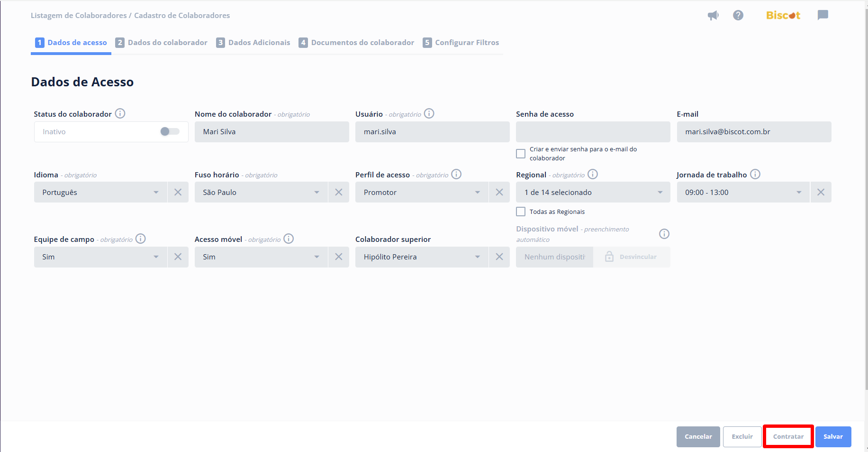Open the help question mark icon
868x452 pixels.
[738, 16]
